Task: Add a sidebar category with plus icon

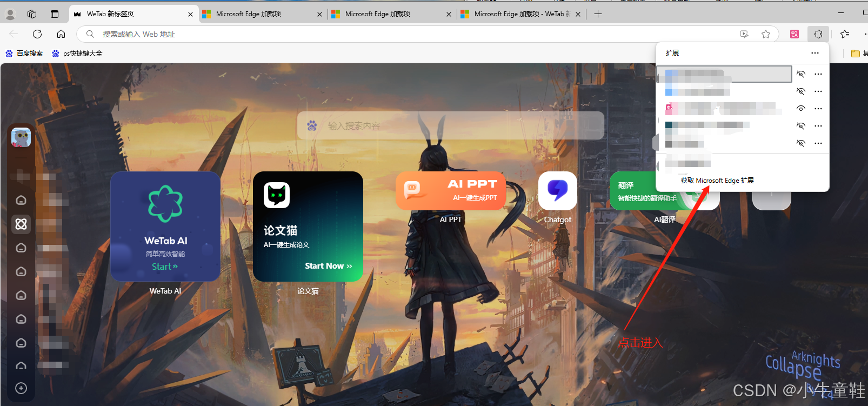Action: pos(21,388)
